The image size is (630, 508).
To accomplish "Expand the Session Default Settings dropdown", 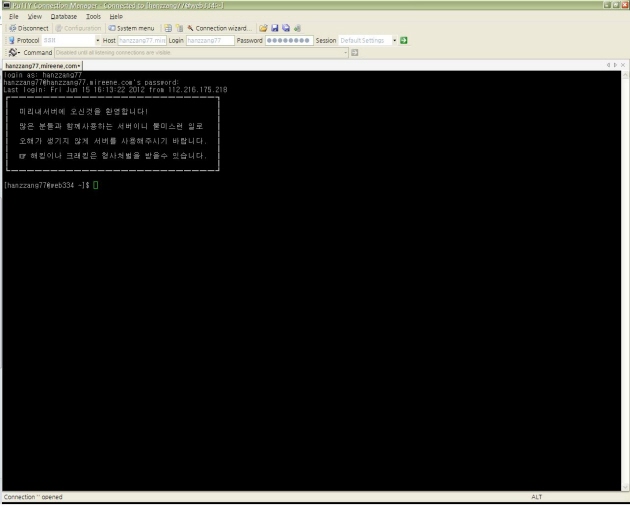I will tap(394, 40).
